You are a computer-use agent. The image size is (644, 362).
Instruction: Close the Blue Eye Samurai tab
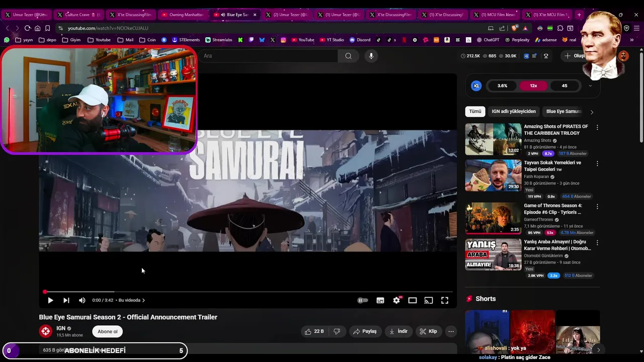(x=255, y=15)
